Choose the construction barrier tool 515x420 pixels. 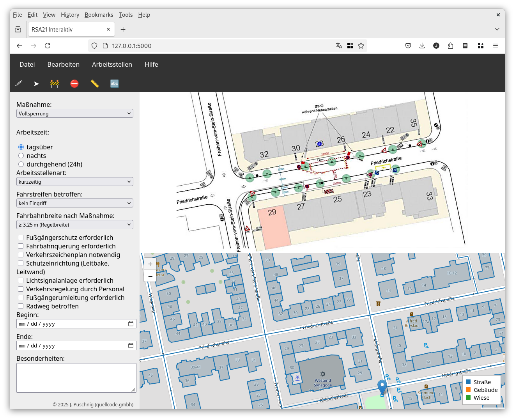[x=55, y=83]
